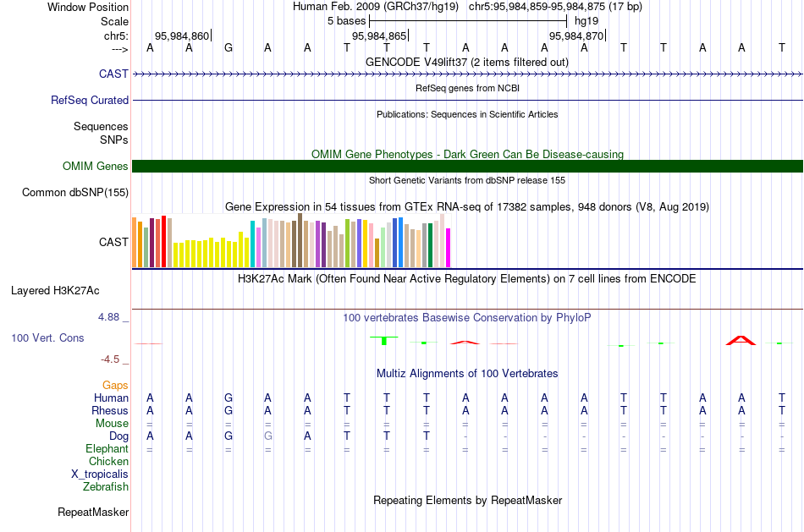804x532 pixels.
Task: Click the Window Position track label
Action: (x=88, y=7)
